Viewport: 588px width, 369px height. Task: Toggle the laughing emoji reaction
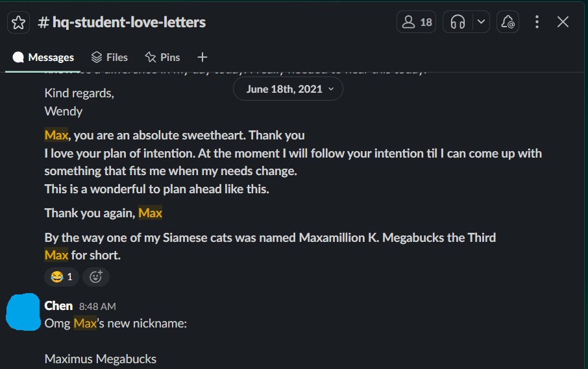point(62,277)
